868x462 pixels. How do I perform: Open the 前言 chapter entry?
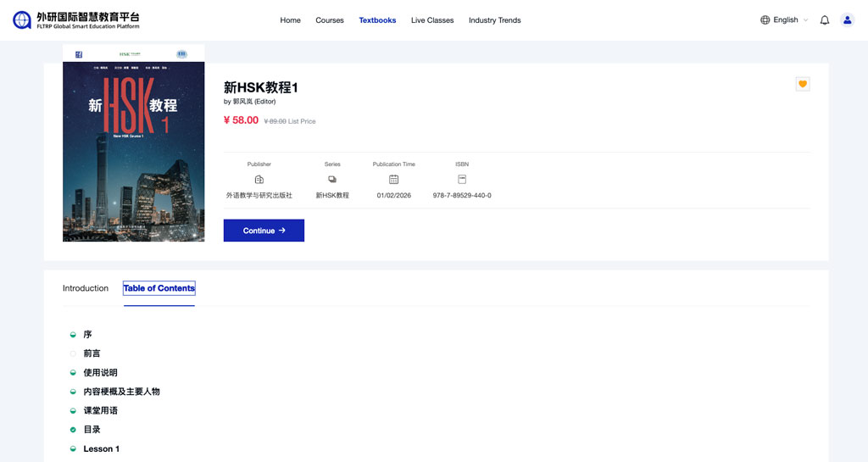pyautogui.click(x=92, y=353)
